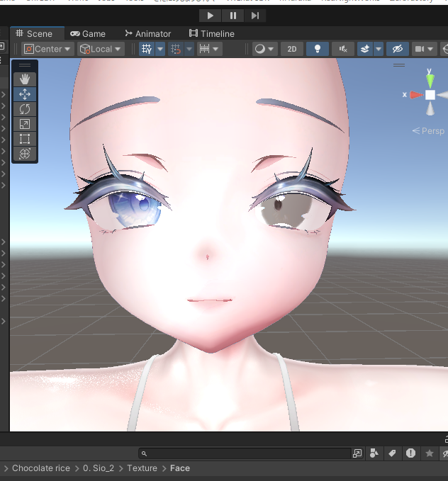Open snap increment settings icon
The image size is (448, 481).
(x=204, y=49)
